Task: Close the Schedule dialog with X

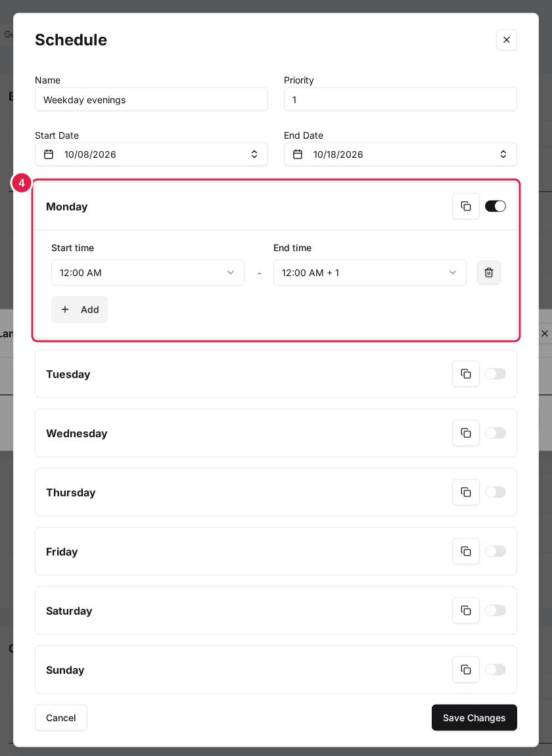Action: (x=507, y=39)
